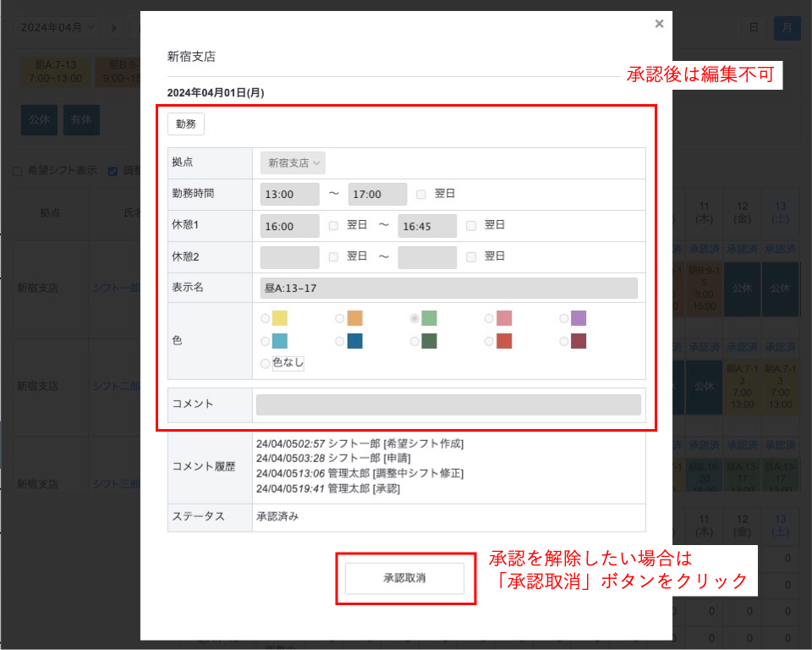Click the コメント input field
Viewport: 812px width, 650px height.
(448, 405)
